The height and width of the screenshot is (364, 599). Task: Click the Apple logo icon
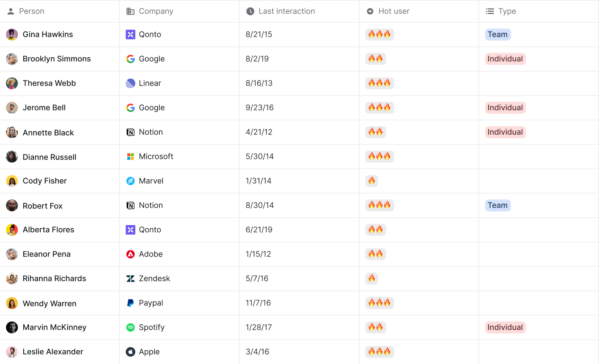[130, 352]
